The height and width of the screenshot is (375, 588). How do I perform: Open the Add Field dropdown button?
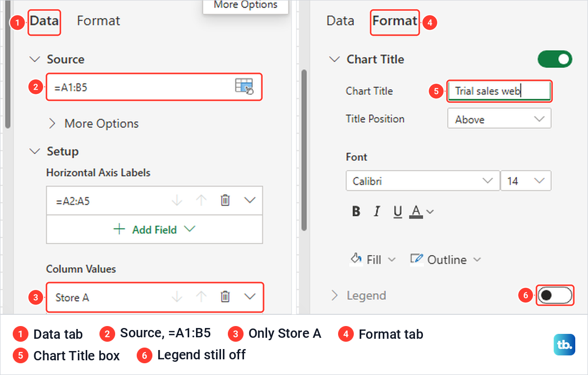pos(154,229)
